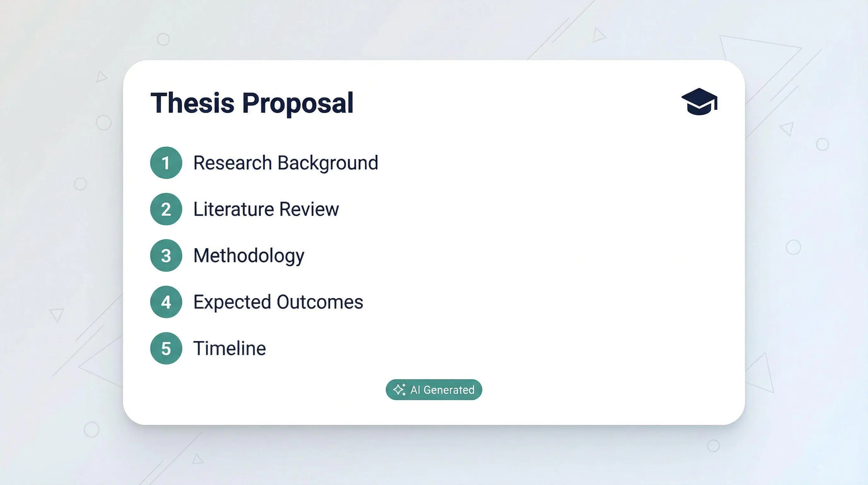Image resolution: width=868 pixels, height=485 pixels.
Task: Click the Thesis Proposal heading
Action: point(252,103)
